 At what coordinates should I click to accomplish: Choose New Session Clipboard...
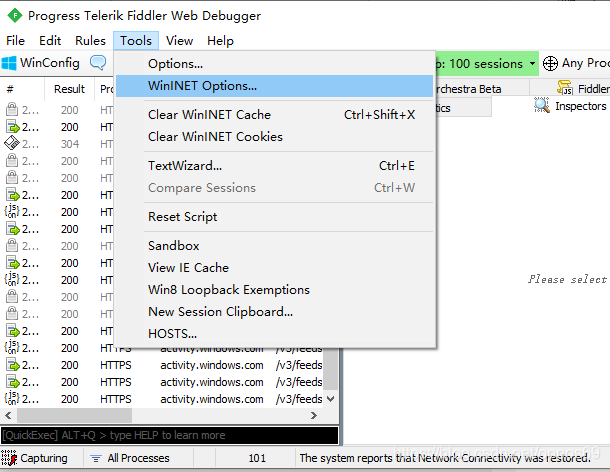coord(275,312)
